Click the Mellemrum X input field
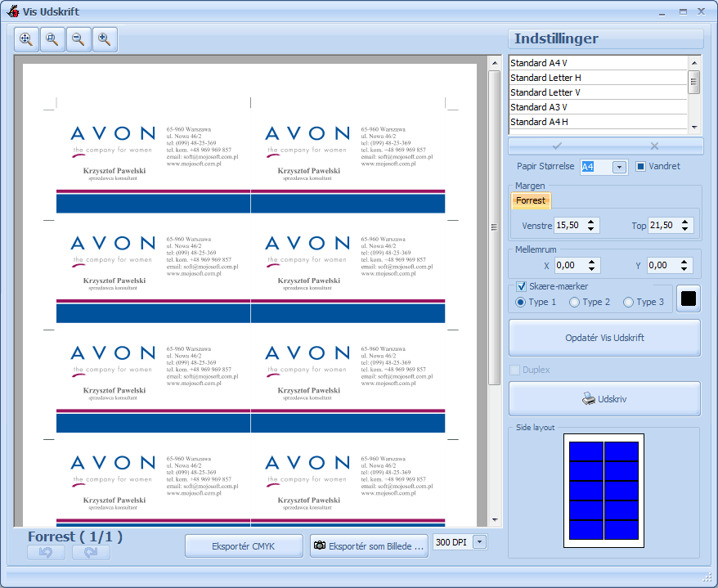 pos(570,265)
